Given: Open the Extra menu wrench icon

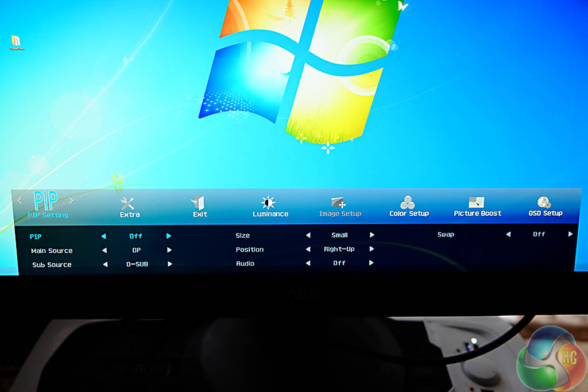Looking at the screenshot, I should pyautogui.click(x=127, y=204).
